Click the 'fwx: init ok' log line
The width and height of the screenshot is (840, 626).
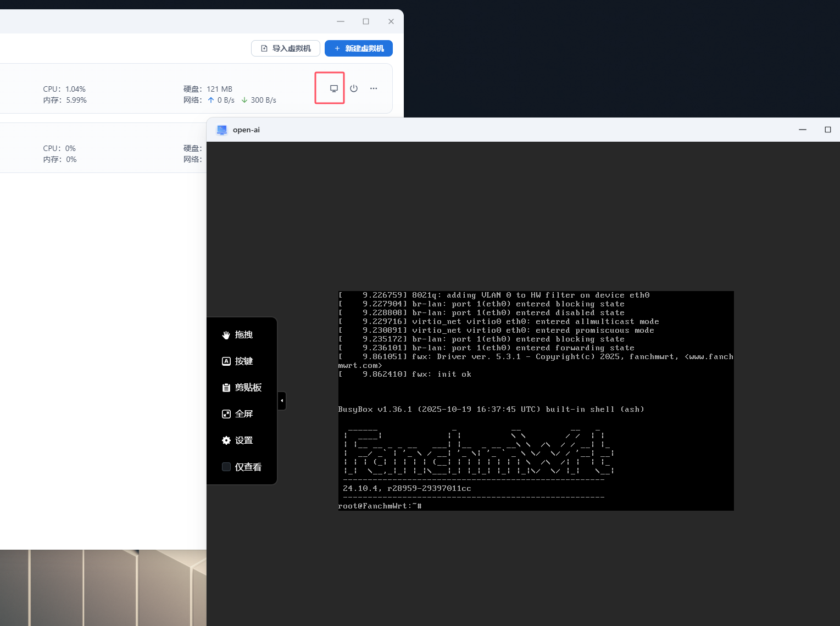pos(442,375)
